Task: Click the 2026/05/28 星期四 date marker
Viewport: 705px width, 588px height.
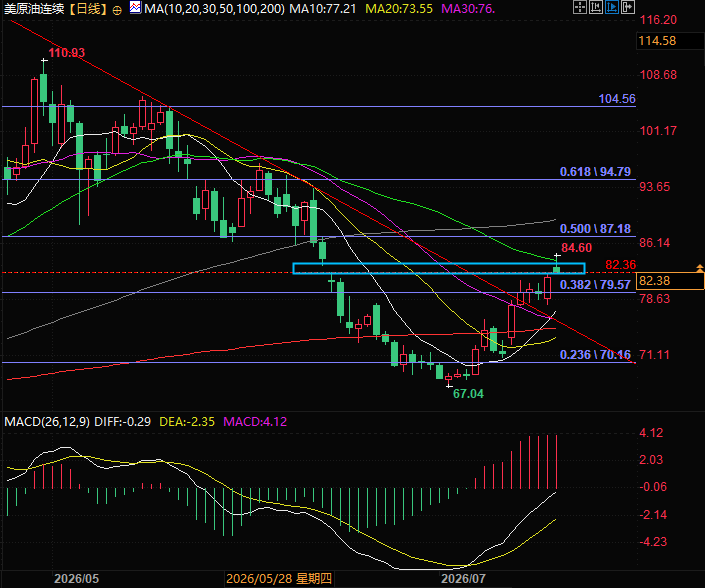Action: click(279, 579)
